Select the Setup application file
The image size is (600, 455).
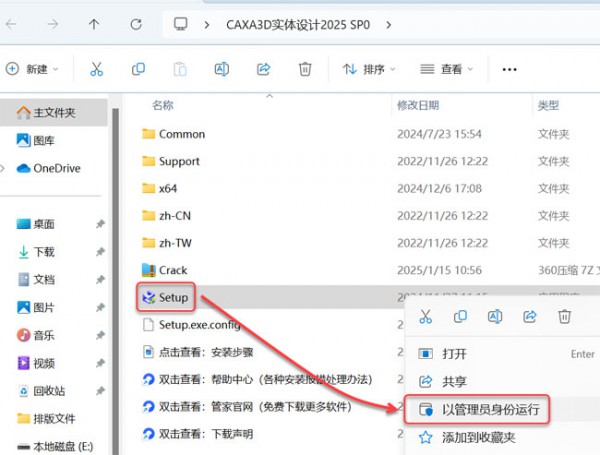pyautogui.click(x=165, y=297)
